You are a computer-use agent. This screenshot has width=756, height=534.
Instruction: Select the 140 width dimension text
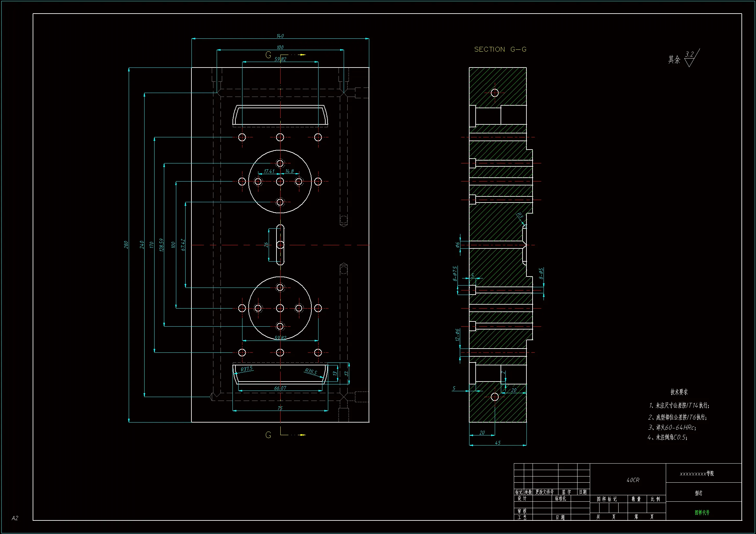(280, 36)
